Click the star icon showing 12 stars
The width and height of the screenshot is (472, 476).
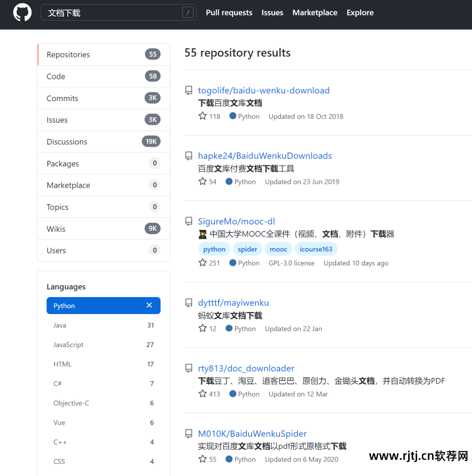(x=203, y=328)
